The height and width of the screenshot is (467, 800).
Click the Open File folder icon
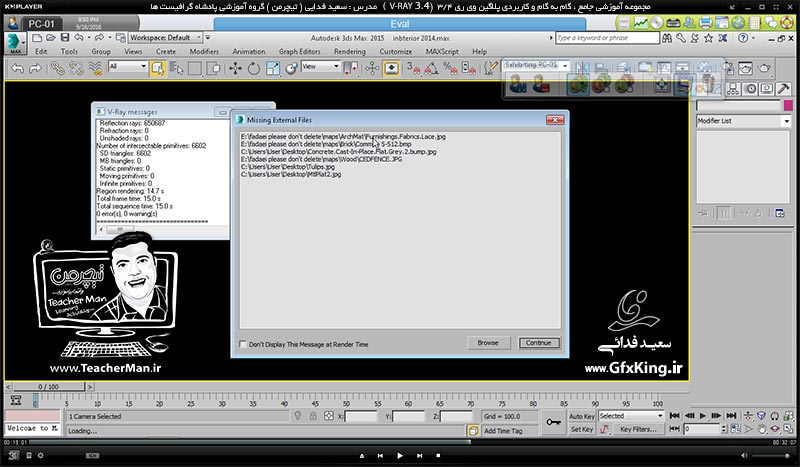click(51, 38)
